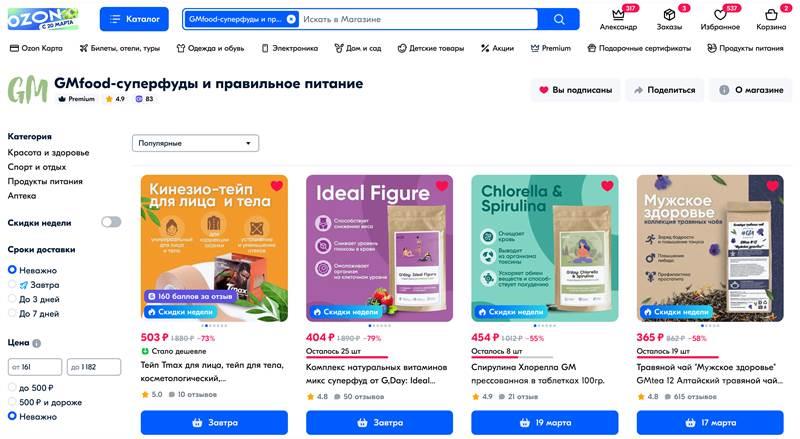Click the minimum price input field
This screenshot has width=800, height=439.
point(35,367)
